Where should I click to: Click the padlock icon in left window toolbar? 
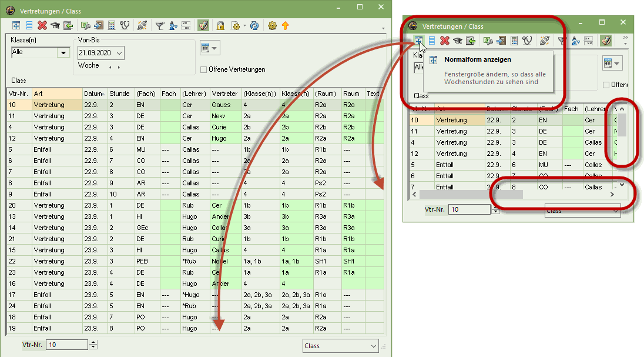tap(220, 25)
